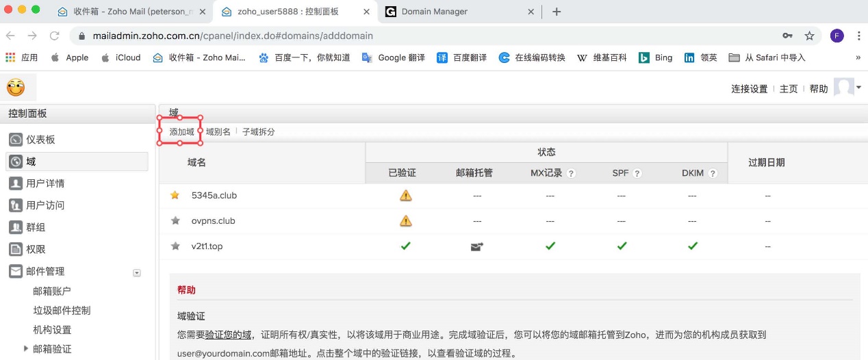Select 域 in sidebar
This screenshot has width=868, height=360.
(77, 162)
